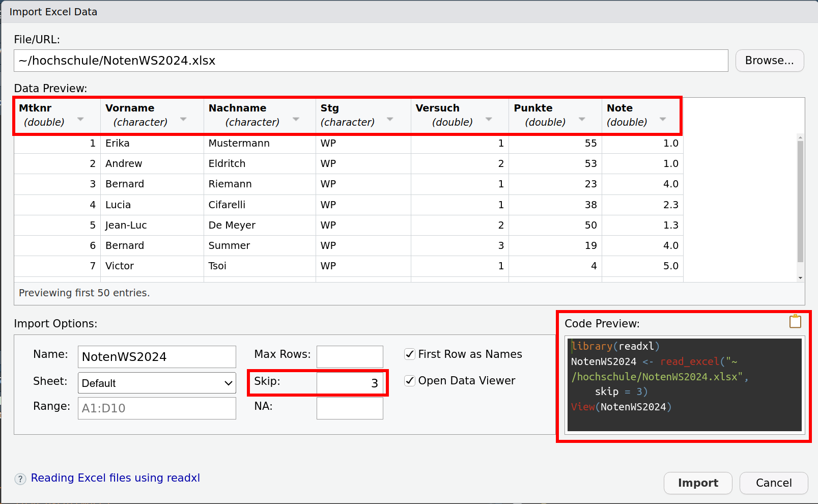Click the Skip rows input field

(350, 383)
